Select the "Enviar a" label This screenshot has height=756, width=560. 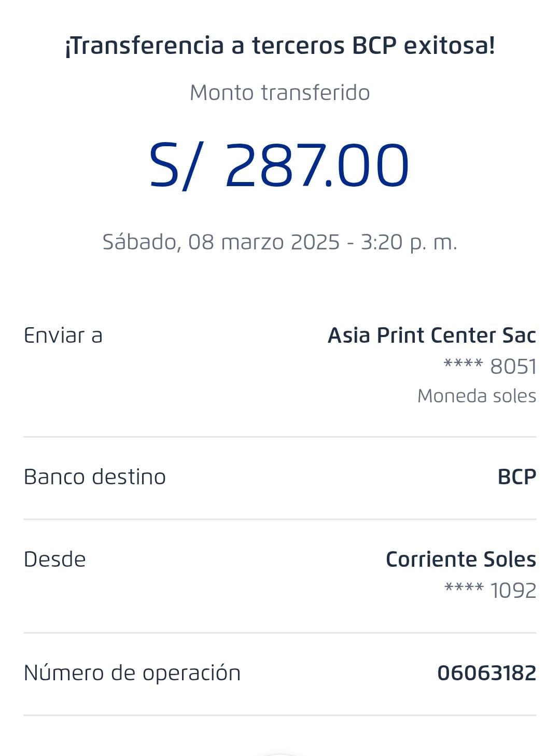(x=63, y=335)
